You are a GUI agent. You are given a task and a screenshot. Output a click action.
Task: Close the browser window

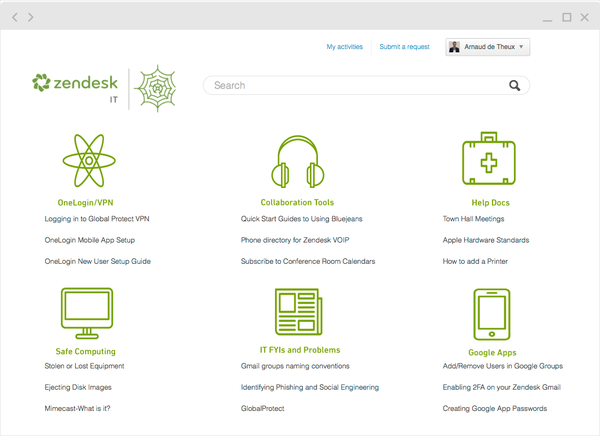(x=584, y=17)
